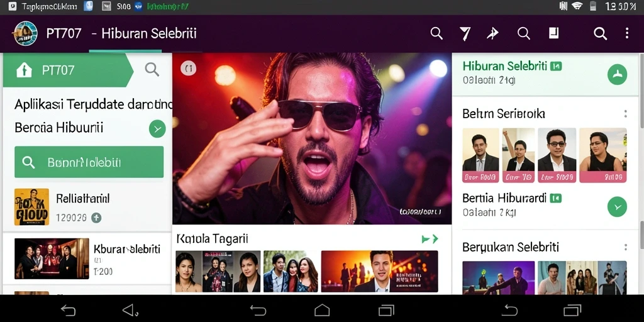Select the Kburan Selebriti list title

(127, 249)
